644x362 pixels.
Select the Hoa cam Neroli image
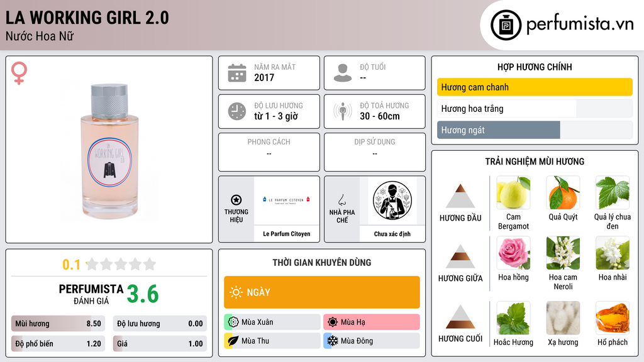(x=563, y=253)
